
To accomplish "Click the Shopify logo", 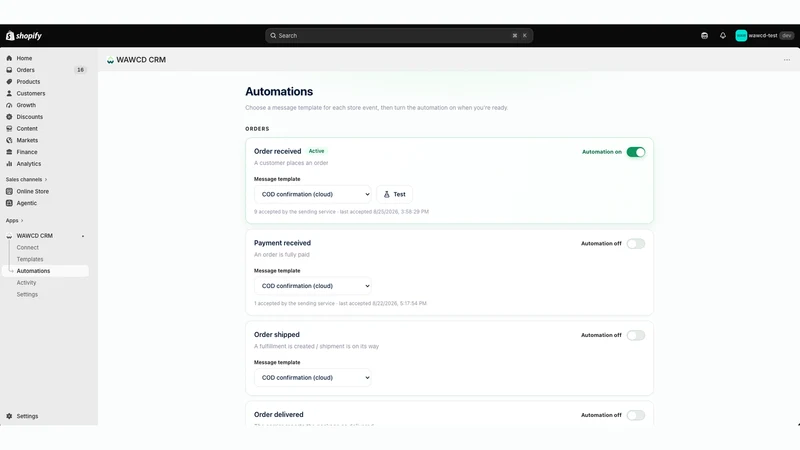I will click(x=24, y=36).
